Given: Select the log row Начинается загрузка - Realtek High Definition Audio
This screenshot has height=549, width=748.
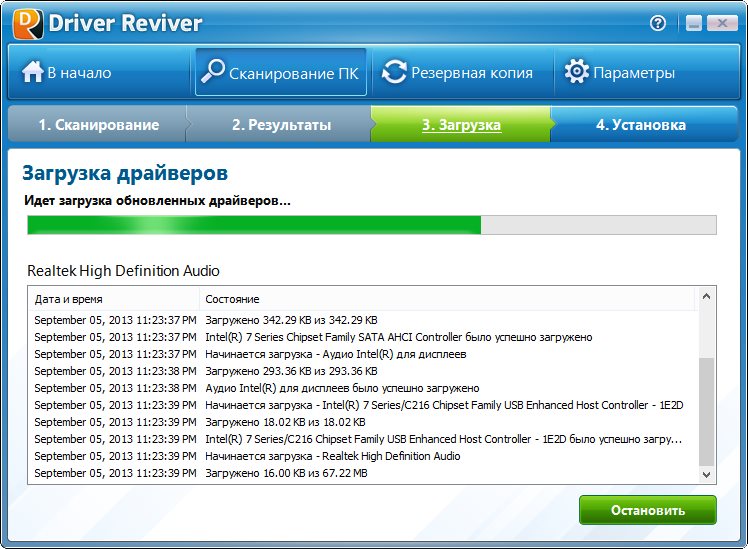Looking at the screenshot, I should 332,456.
